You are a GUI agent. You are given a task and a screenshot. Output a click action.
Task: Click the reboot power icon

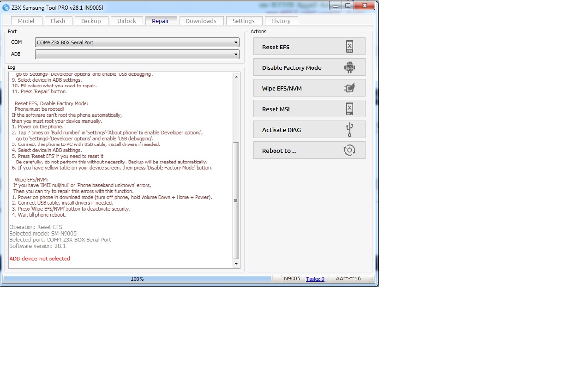pyautogui.click(x=349, y=151)
